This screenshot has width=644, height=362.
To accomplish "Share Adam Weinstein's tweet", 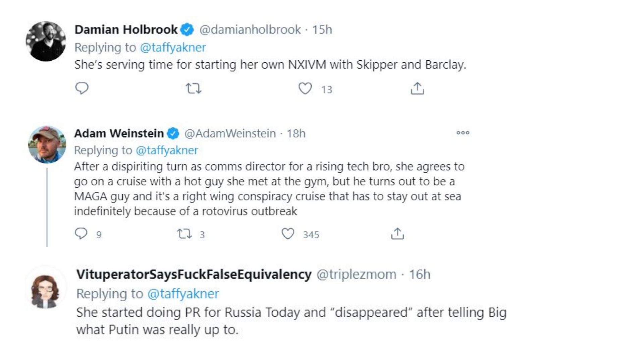I will (x=397, y=234).
